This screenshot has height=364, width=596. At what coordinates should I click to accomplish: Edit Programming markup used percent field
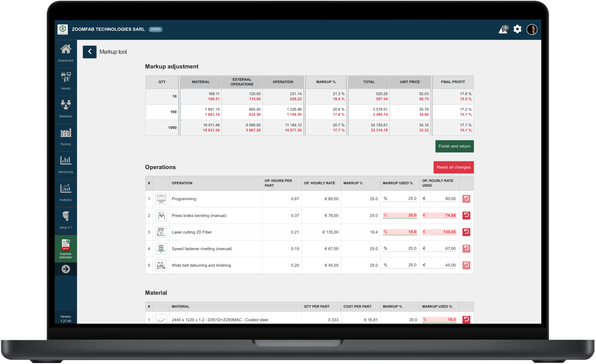pos(400,199)
